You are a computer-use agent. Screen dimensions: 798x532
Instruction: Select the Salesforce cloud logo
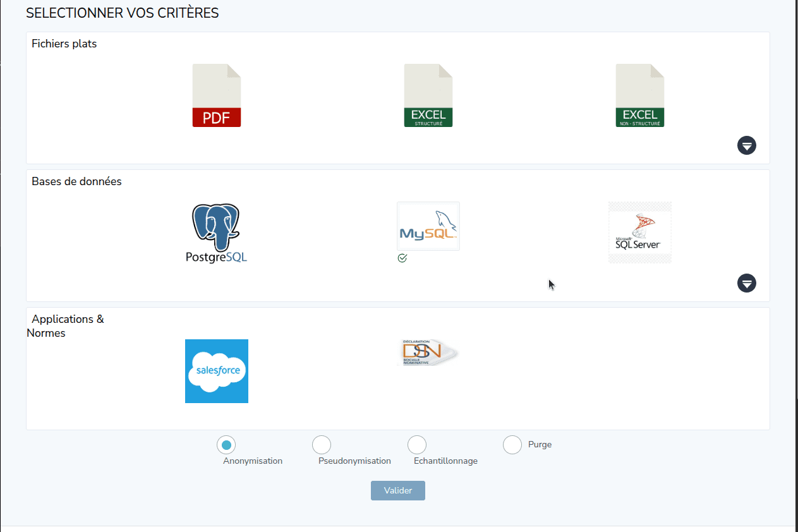(217, 371)
